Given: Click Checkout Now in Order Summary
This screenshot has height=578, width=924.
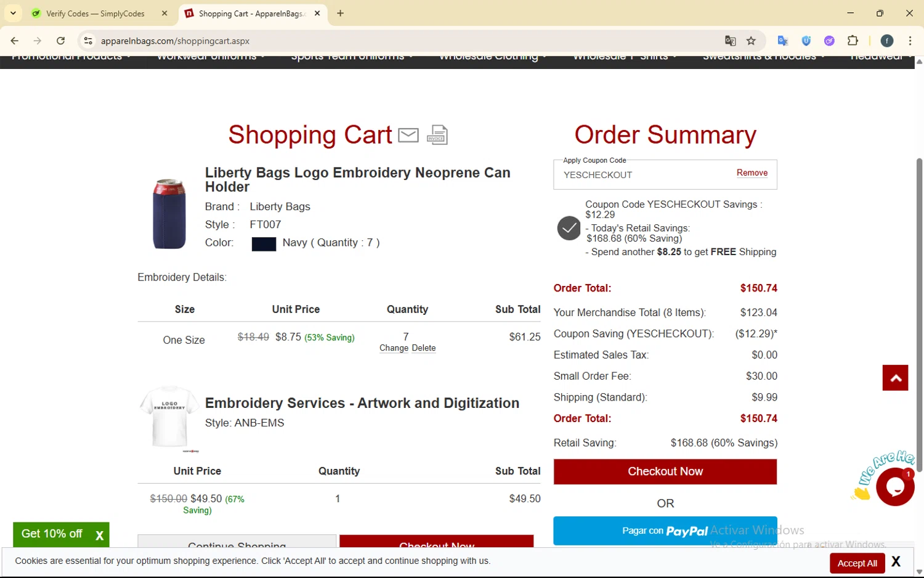Looking at the screenshot, I should [665, 471].
